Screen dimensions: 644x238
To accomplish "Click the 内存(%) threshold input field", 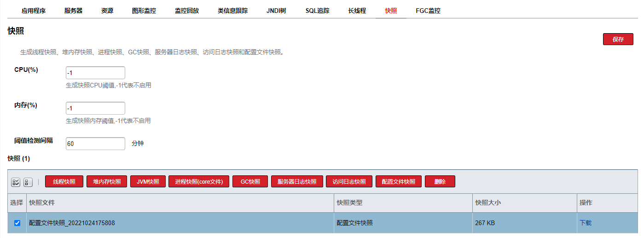I will (95, 108).
